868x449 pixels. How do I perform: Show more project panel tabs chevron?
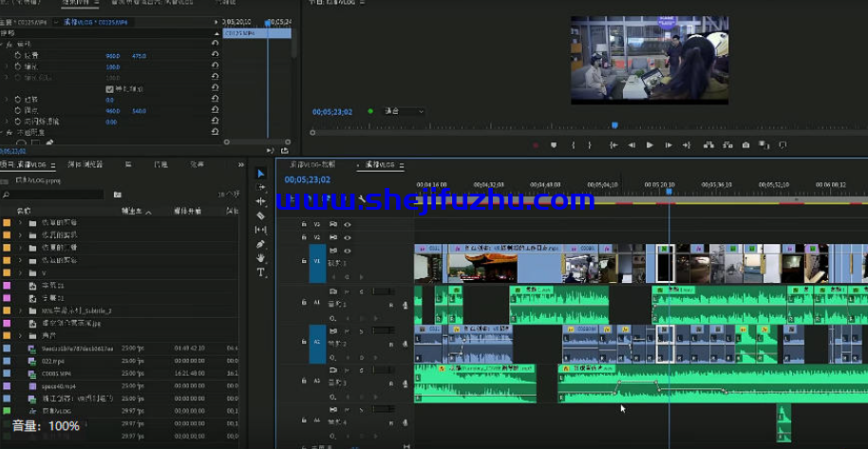(241, 164)
